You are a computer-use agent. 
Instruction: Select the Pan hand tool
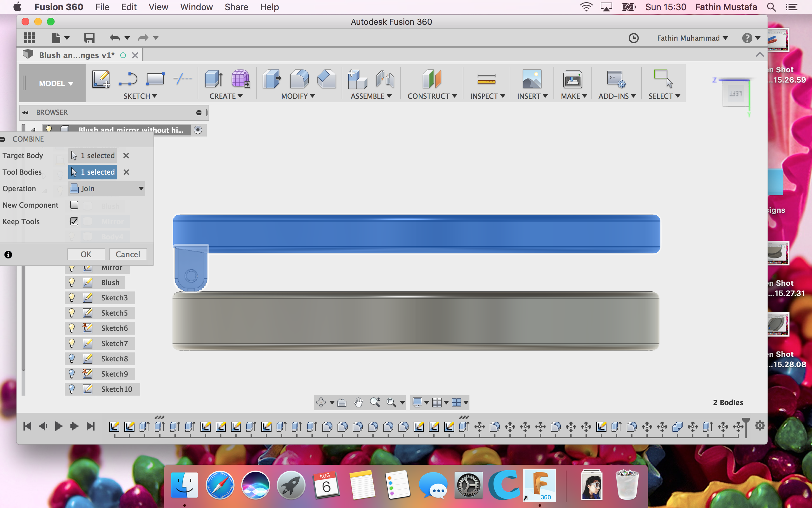(x=358, y=402)
